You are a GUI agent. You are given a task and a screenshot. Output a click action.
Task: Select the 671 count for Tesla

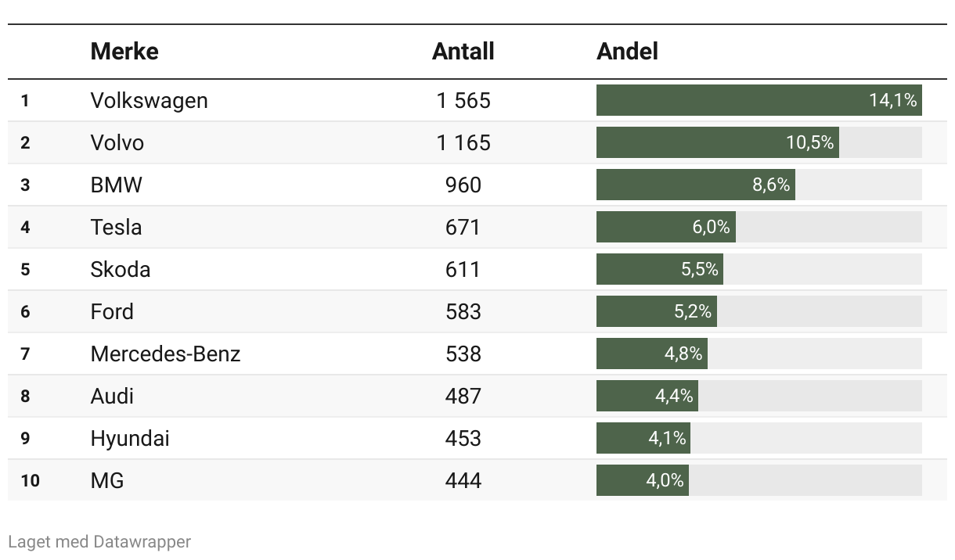click(x=463, y=228)
